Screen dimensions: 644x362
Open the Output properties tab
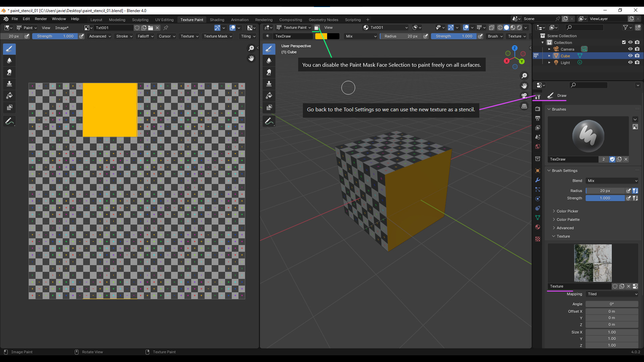tap(538, 118)
